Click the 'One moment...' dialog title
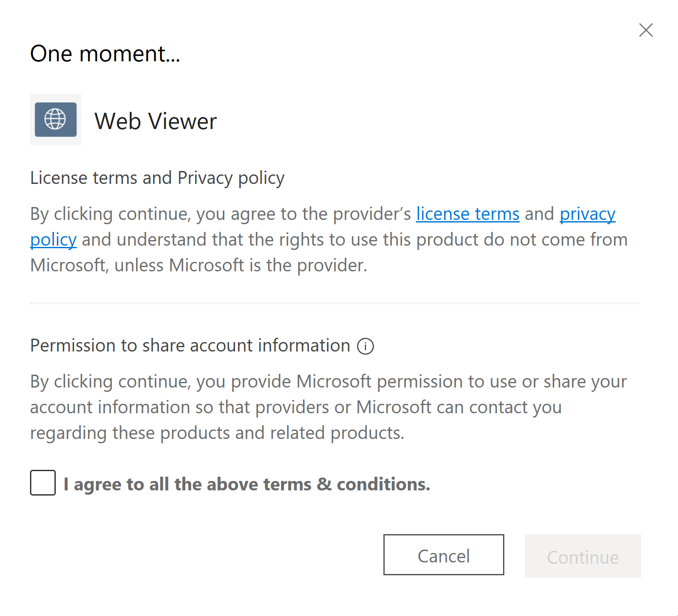 click(x=105, y=54)
